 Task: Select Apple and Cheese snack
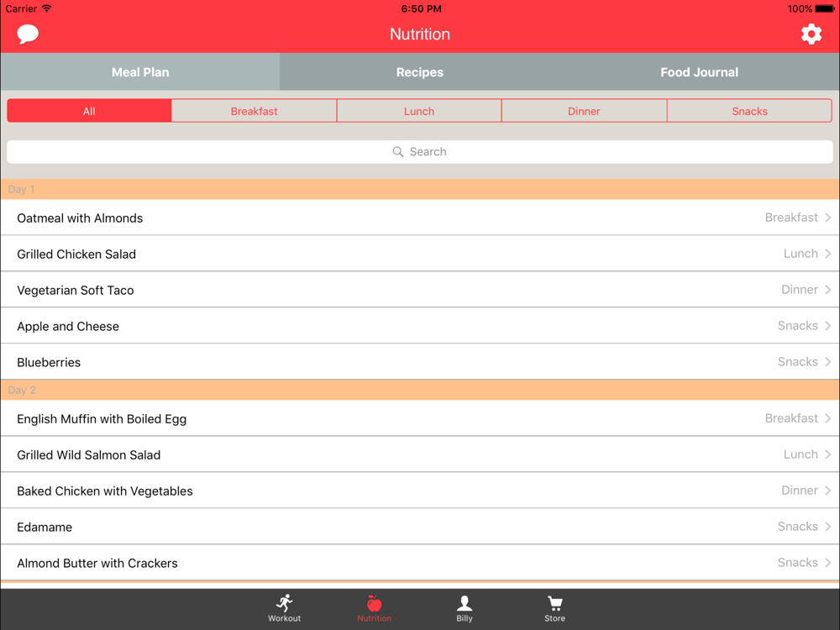point(419,326)
